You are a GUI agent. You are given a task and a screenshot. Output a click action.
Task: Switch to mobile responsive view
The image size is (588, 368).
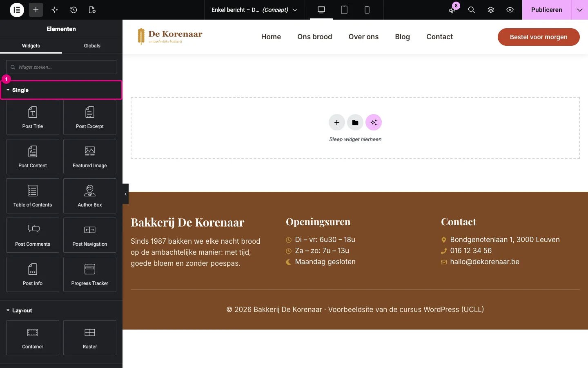pyautogui.click(x=367, y=10)
